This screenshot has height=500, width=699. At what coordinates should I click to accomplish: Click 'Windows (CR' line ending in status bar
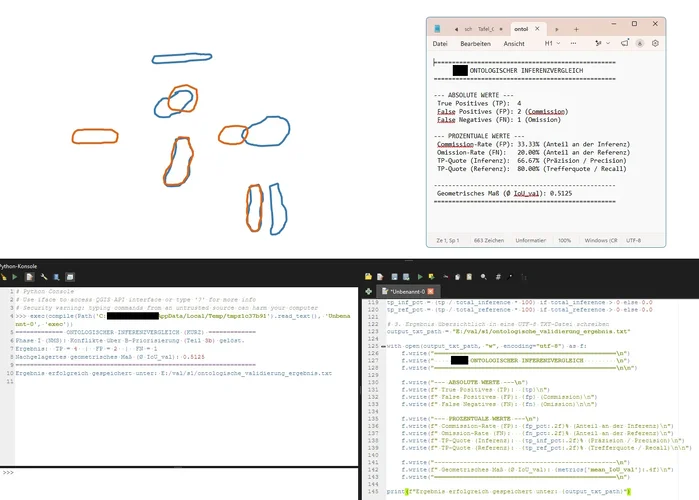[600, 240]
